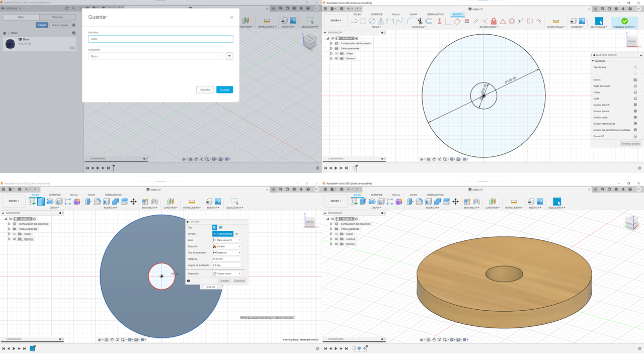The height and width of the screenshot is (362, 644).
Task: Click Measure icon under Inspeccionar in Extruir window
Action: point(191,202)
